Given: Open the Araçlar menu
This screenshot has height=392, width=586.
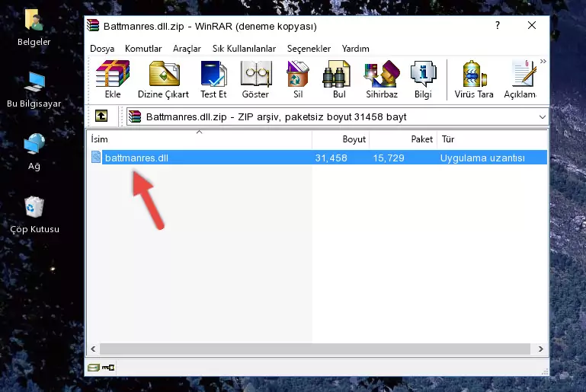Looking at the screenshot, I should (187, 49).
